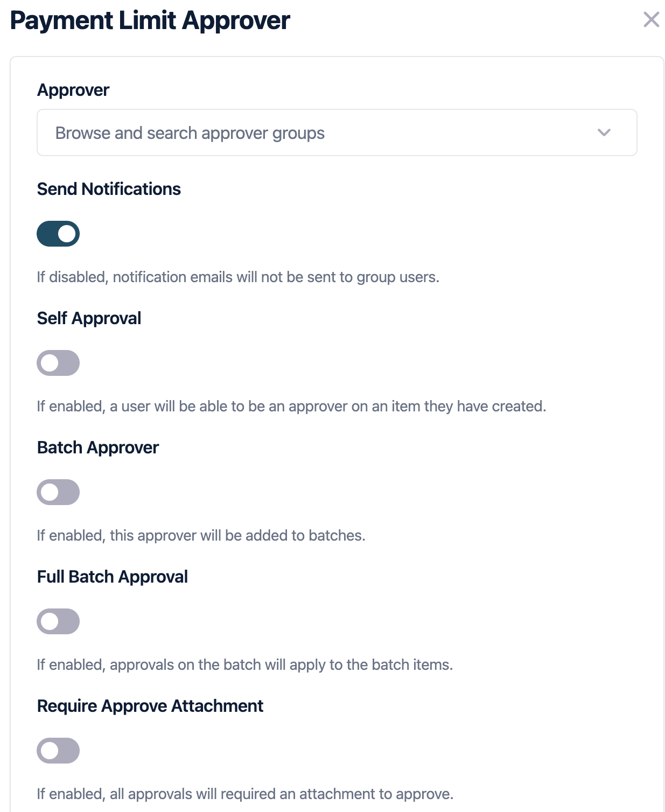Close the Payment Limit Approver dialog
The image size is (665, 812).
[x=651, y=20]
